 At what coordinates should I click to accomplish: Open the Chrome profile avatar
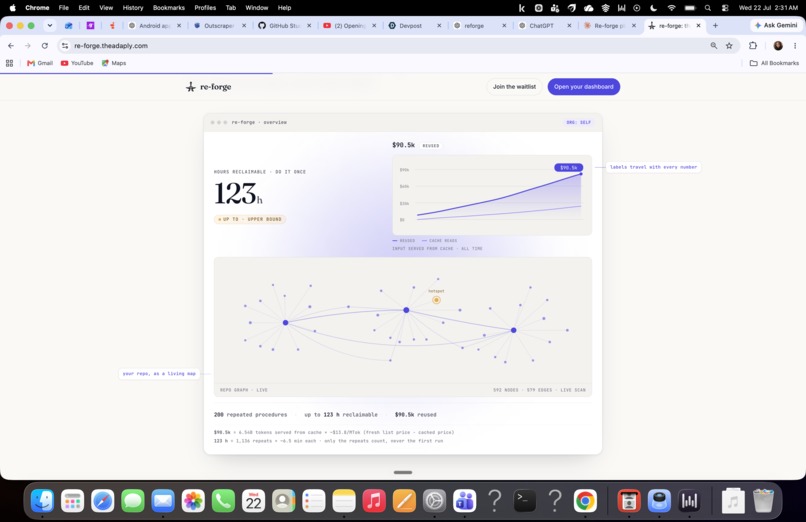coord(778,46)
